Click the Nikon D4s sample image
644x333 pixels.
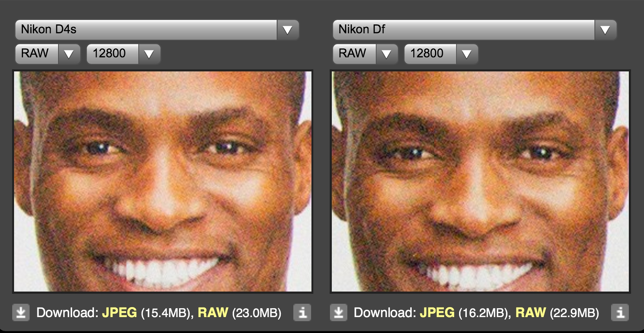pyautogui.click(x=163, y=181)
